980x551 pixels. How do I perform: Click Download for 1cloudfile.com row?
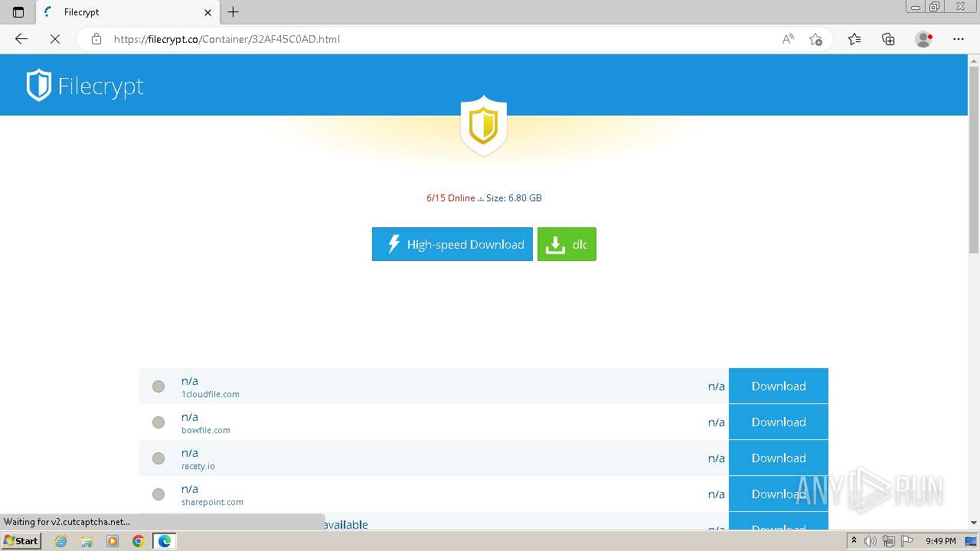coord(779,386)
